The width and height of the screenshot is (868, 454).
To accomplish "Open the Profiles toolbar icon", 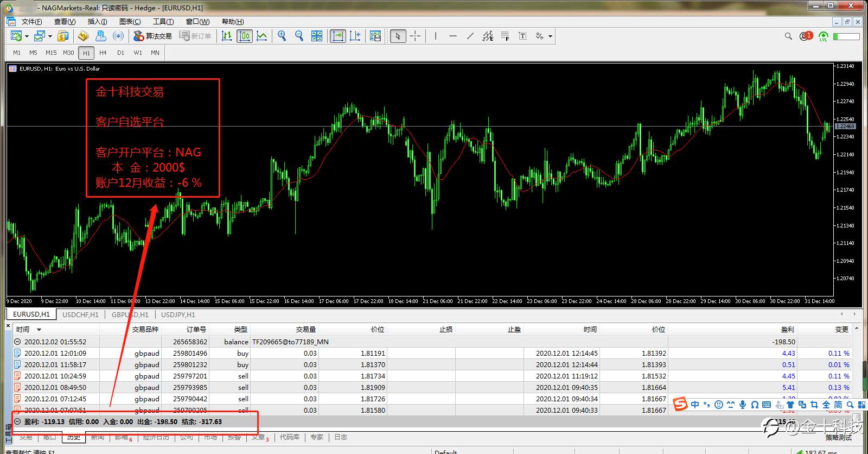I will pyautogui.click(x=39, y=36).
